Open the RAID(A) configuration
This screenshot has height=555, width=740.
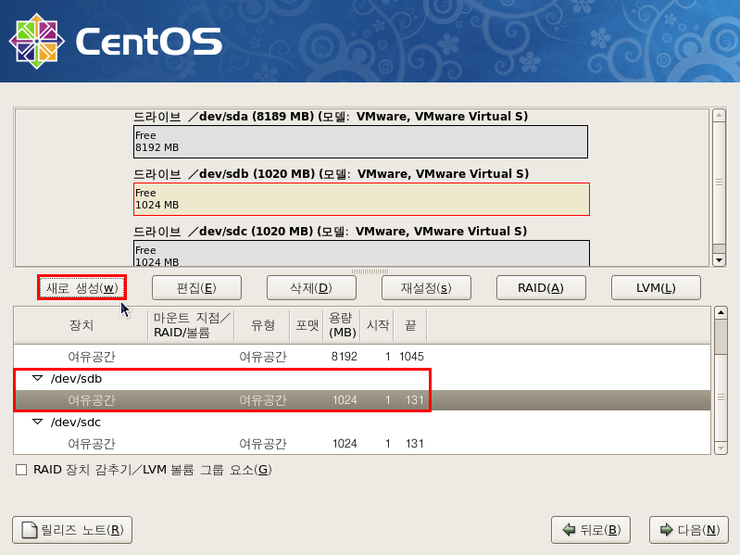pos(540,288)
